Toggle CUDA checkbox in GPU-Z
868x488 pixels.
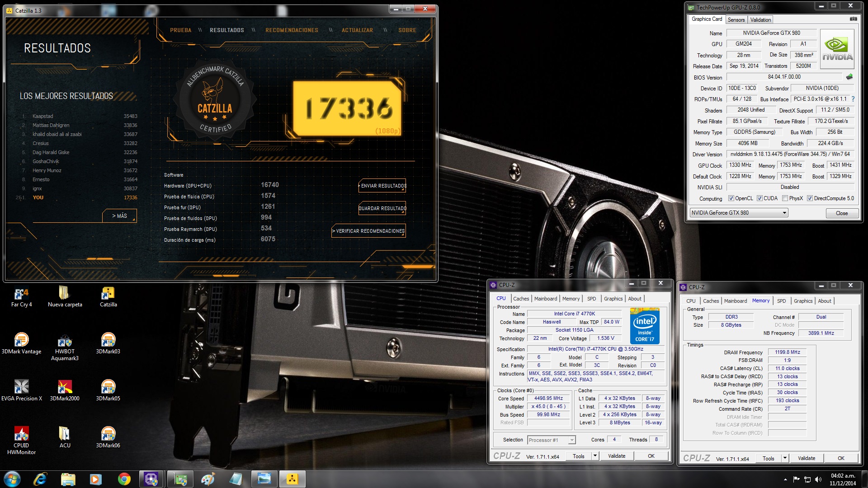759,198
